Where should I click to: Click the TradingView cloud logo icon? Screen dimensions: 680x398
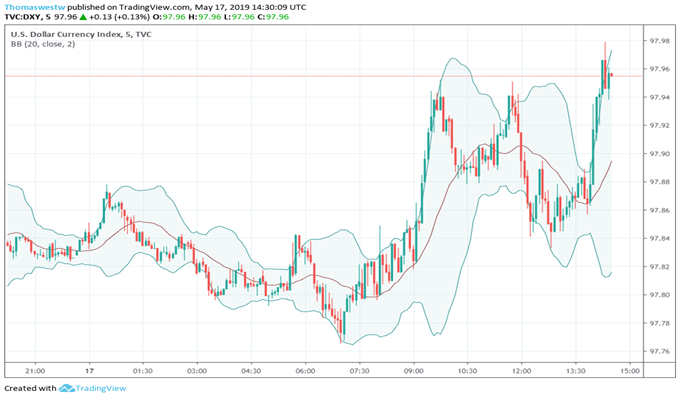click(x=67, y=388)
